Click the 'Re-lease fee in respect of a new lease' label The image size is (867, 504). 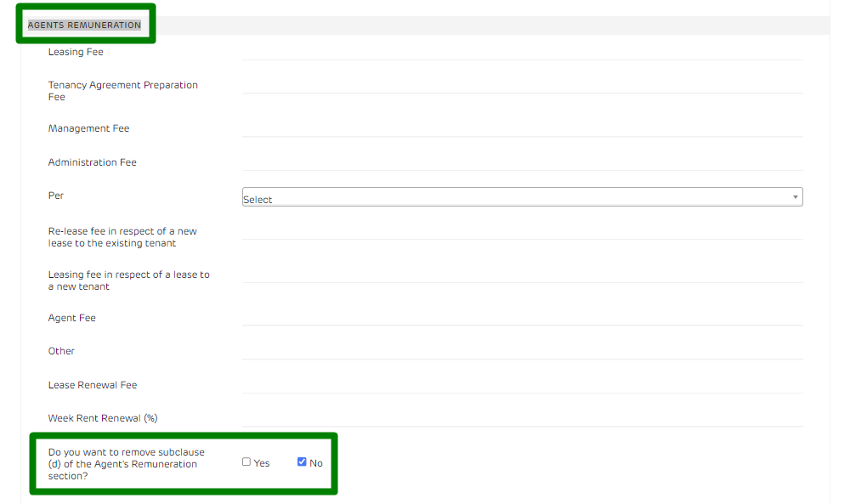[x=122, y=237]
